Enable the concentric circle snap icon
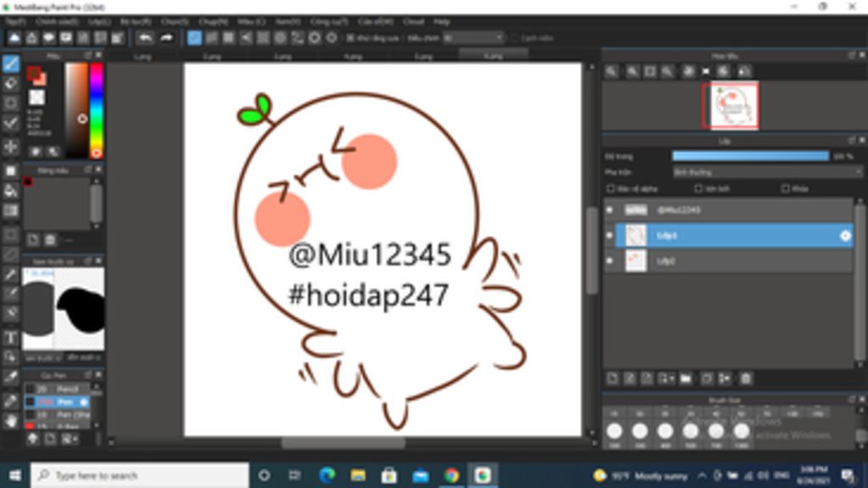This screenshot has height=488, width=868. (280, 38)
